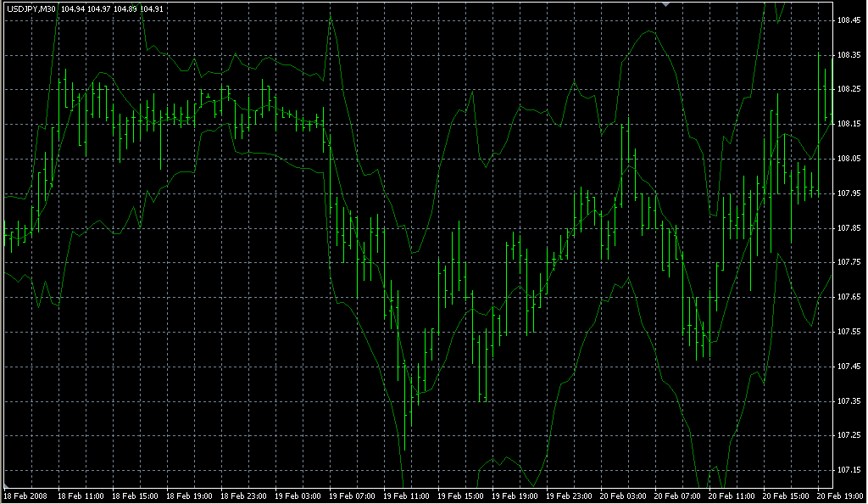Click the 108.05 price label
This screenshot has width=868, height=504.
point(849,159)
